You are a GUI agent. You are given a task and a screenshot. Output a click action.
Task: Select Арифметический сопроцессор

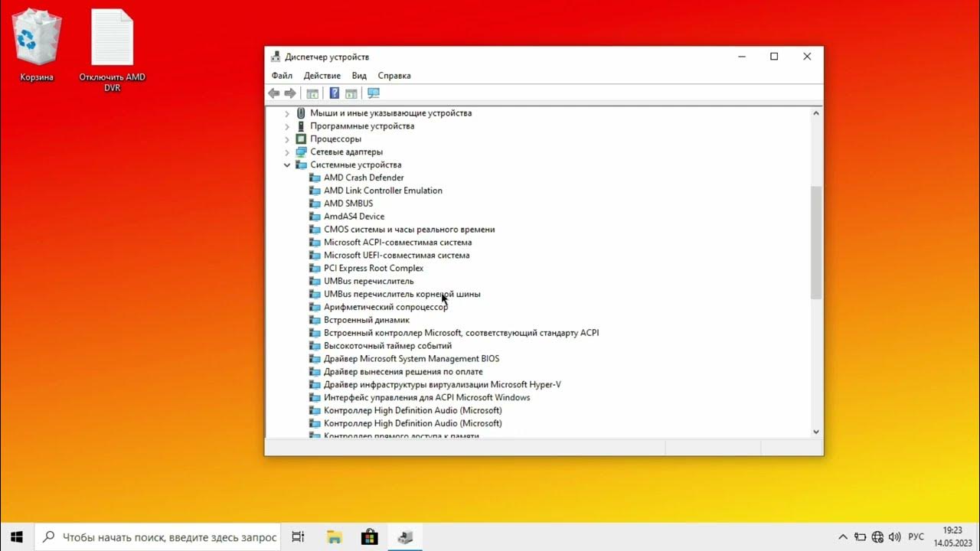(x=385, y=307)
